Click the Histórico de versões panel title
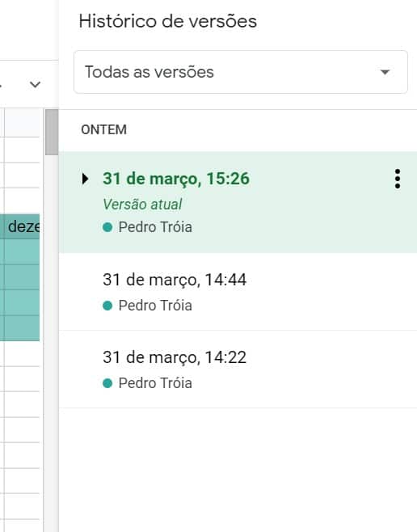The image size is (417, 532). pyautogui.click(x=168, y=21)
